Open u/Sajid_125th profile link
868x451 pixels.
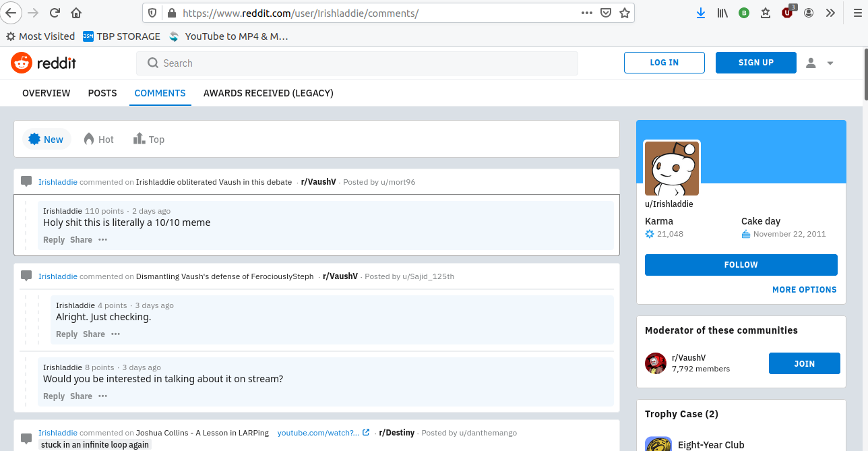coord(429,276)
